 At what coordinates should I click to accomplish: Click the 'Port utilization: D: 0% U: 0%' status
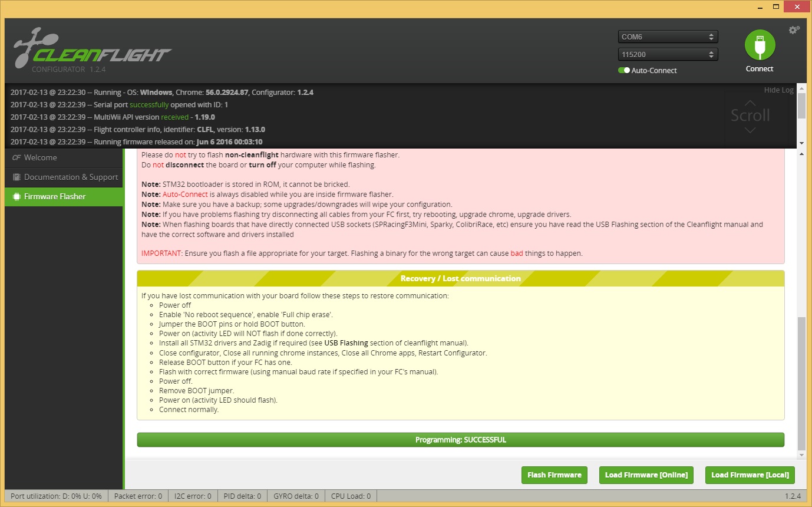pyautogui.click(x=56, y=496)
